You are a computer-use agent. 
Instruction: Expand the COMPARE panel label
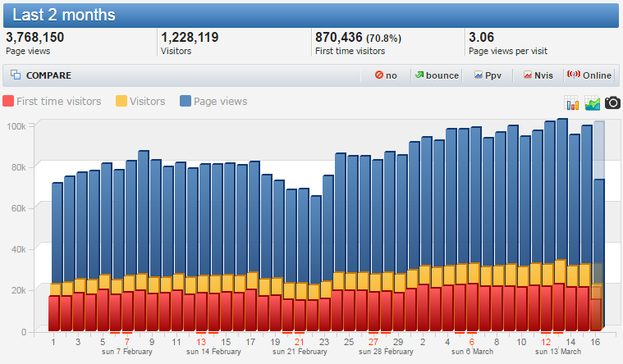coord(48,75)
